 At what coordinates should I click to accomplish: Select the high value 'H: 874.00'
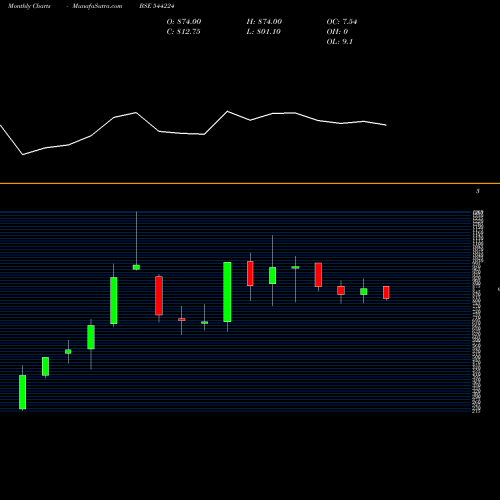(x=264, y=22)
